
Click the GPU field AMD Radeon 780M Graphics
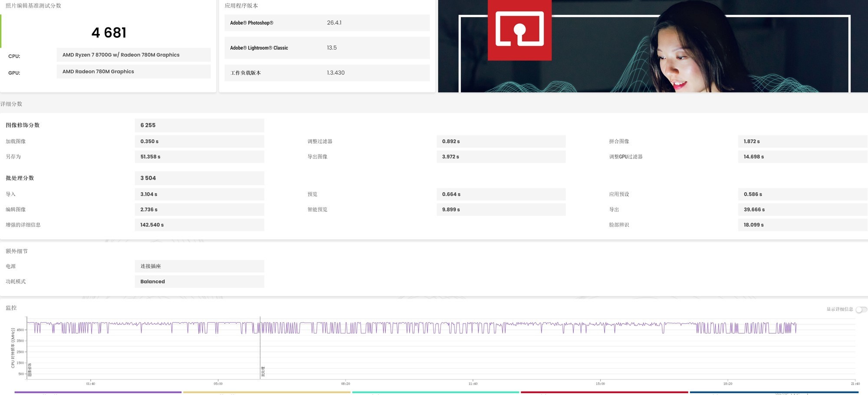(x=133, y=71)
